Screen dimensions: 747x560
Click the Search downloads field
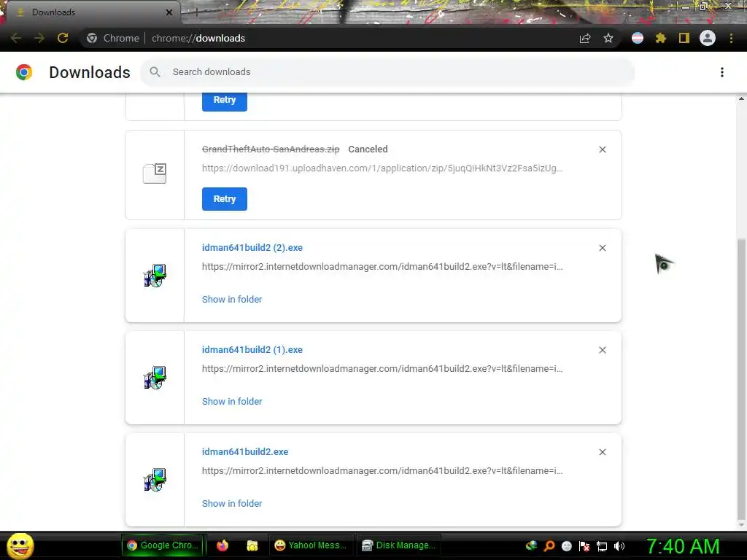tap(387, 72)
